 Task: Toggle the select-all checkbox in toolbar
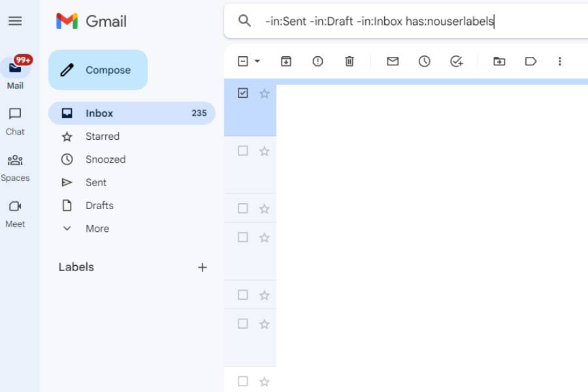pos(242,61)
